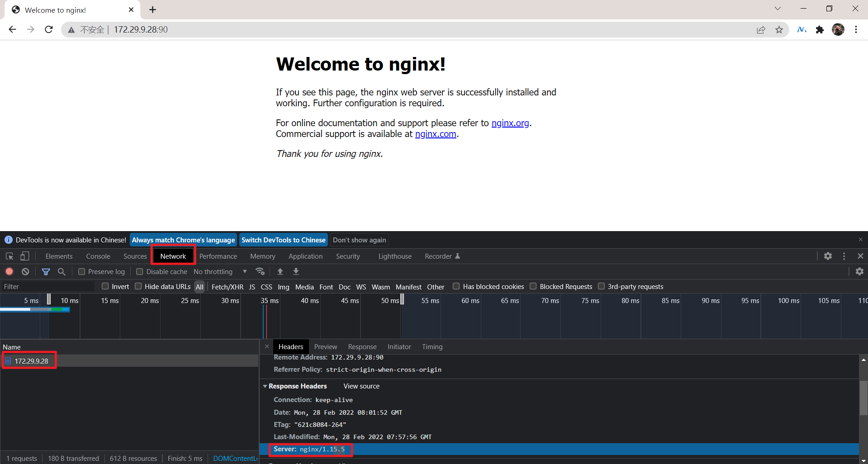Open the Extensions puzzle icon

pyautogui.click(x=820, y=30)
